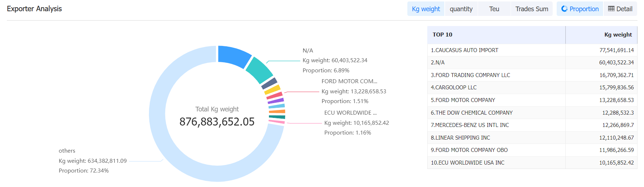Open CAUCASUS AUTO IMPORT table row

coord(464,50)
